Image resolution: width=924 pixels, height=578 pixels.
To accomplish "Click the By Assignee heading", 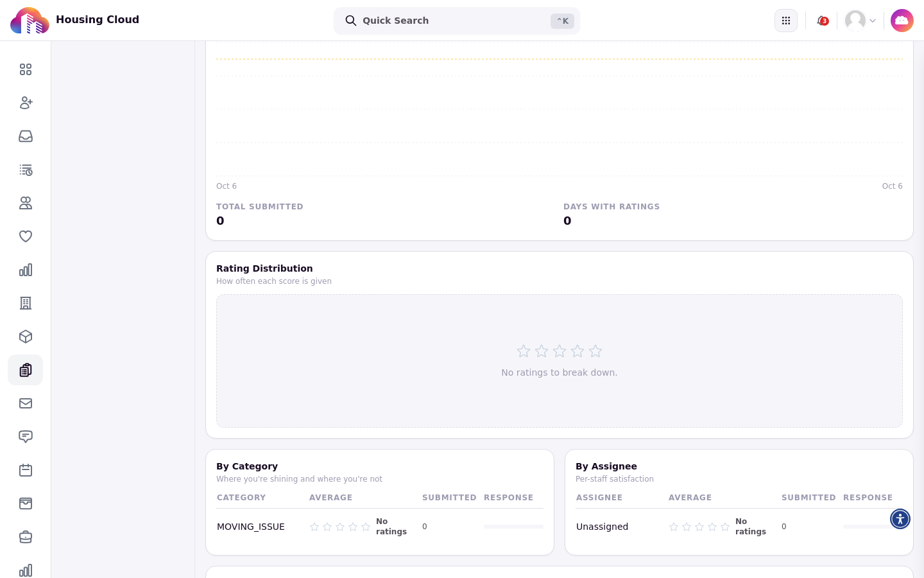I will click(x=606, y=466).
